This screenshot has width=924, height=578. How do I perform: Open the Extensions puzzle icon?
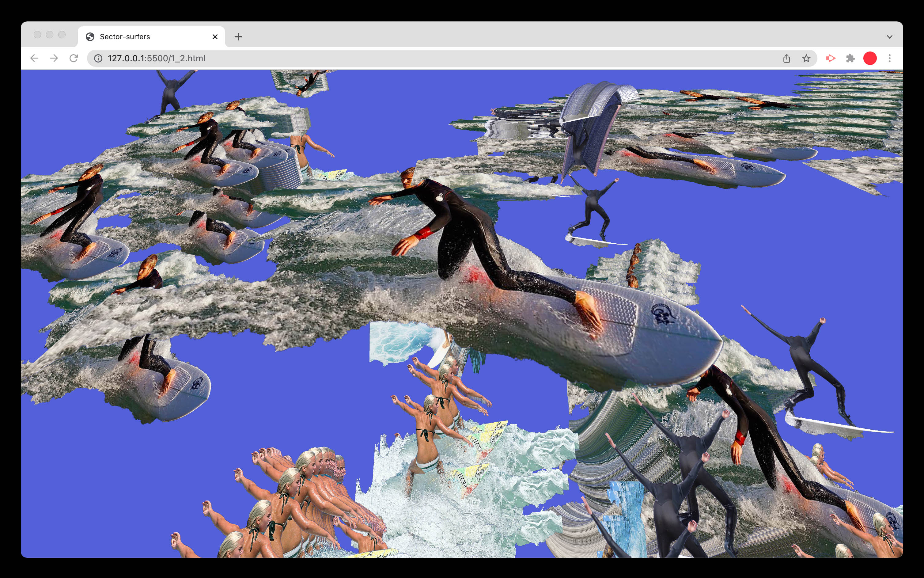(850, 58)
